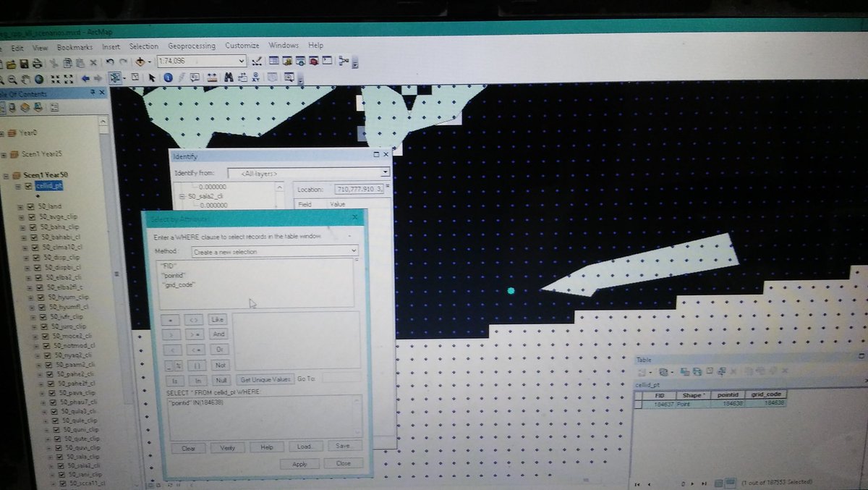Click the Save map document icon
Screen dimensions: 868x490
point(24,63)
